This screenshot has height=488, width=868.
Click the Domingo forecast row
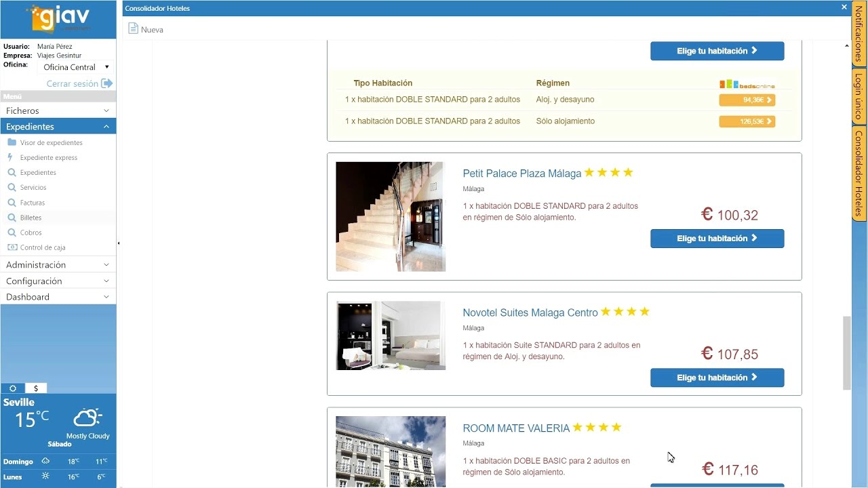click(x=58, y=462)
